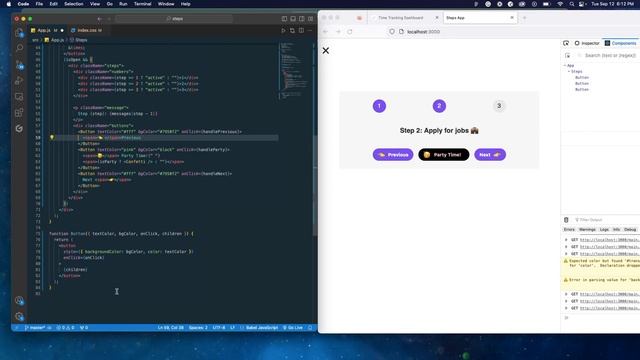Expand the first GET request console entry
The width and height of the screenshot is (640, 360).
pyautogui.click(x=566, y=240)
